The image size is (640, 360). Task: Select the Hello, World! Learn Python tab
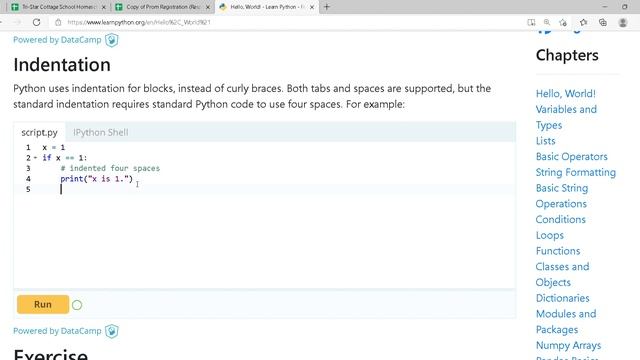click(x=266, y=7)
